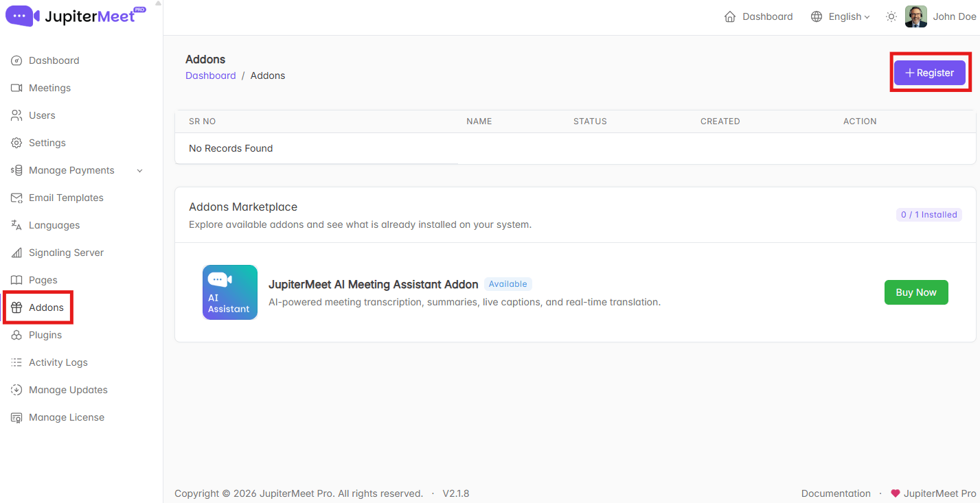Click the "V2.1.8" version text
The height and width of the screenshot is (503, 980).
tap(456, 493)
